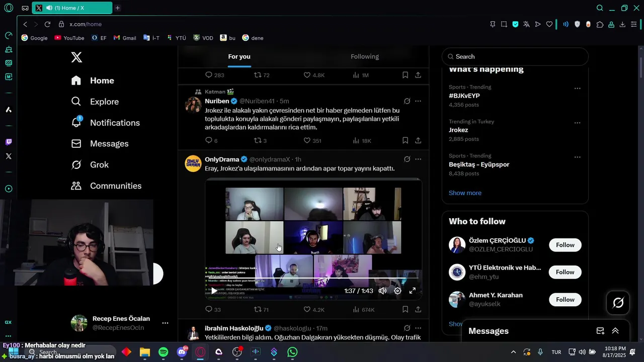The height and width of the screenshot is (362, 644).
Task: Open Discord from taskbar
Action: (182, 352)
